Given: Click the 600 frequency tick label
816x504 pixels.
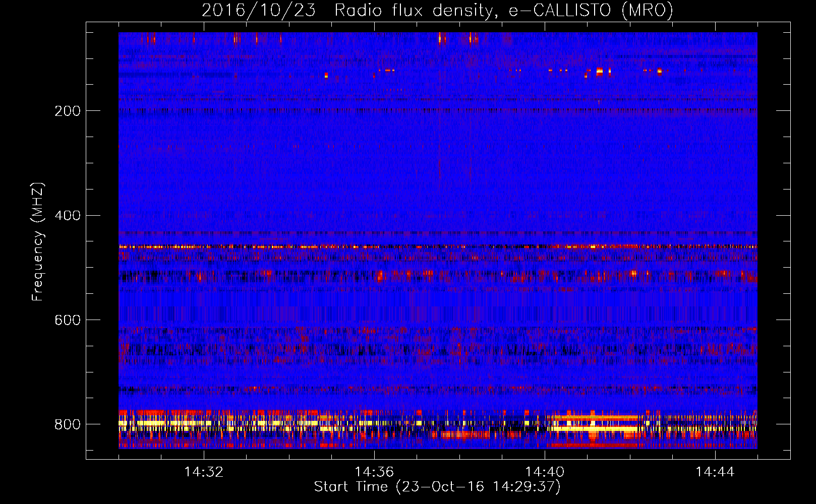Looking at the screenshot, I should [x=68, y=320].
